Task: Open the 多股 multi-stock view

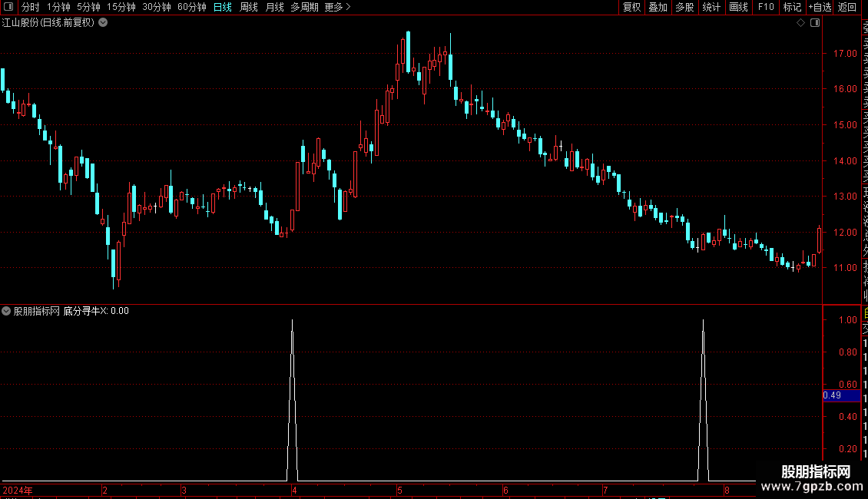Action: click(684, 7)
